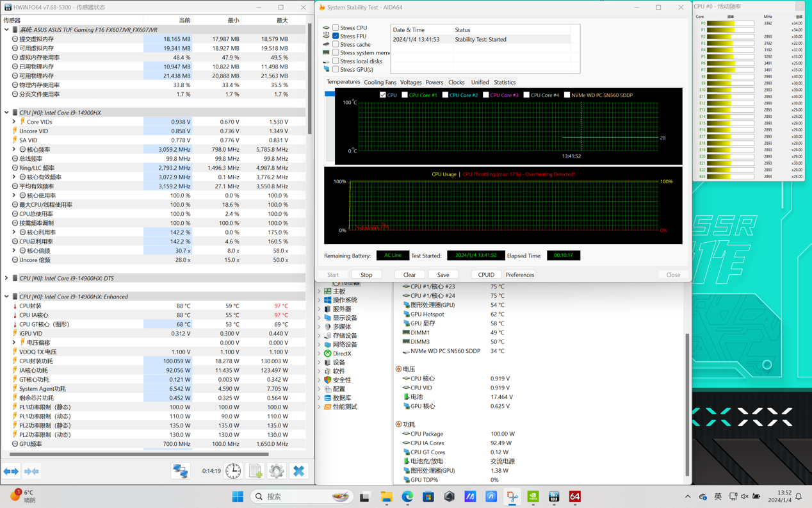Uncheck the Stress FPU option

(x=336, y=37)
